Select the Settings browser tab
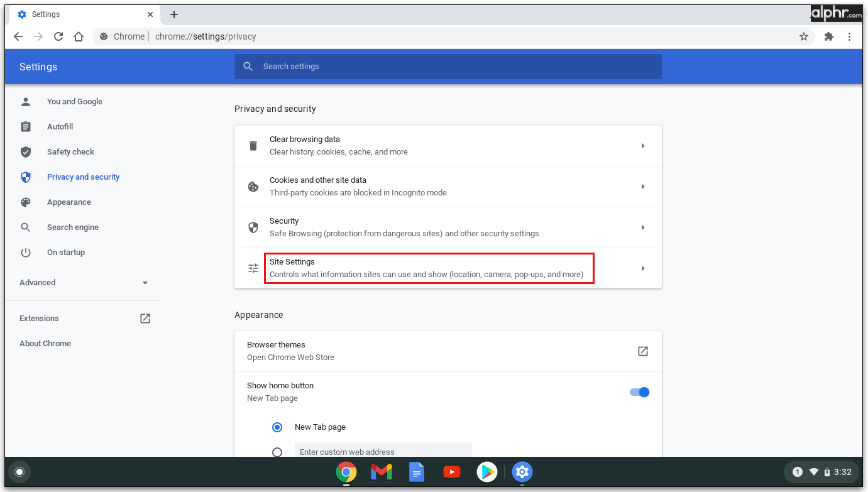This screenshot has width=868, height=492. tap(85, 14)
